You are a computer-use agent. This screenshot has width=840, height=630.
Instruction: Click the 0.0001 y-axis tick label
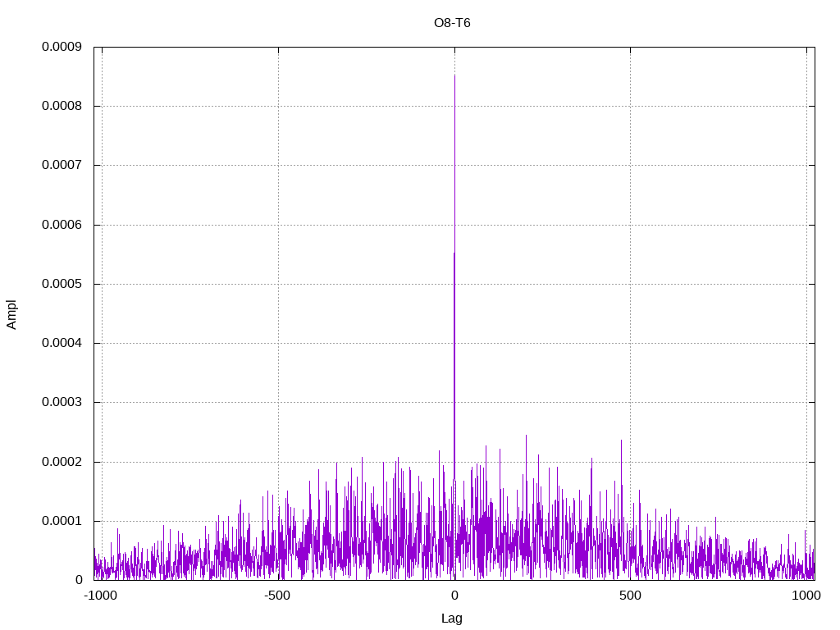coord(62,521)
